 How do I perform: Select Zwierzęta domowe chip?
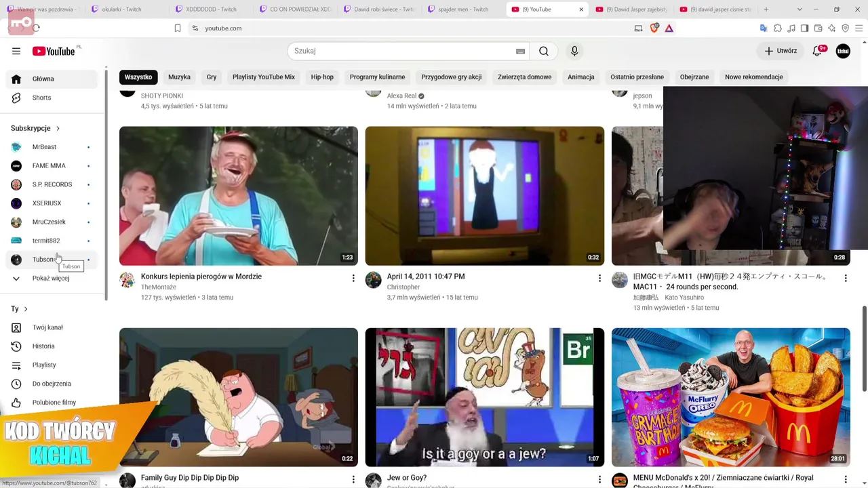point(525,77)
